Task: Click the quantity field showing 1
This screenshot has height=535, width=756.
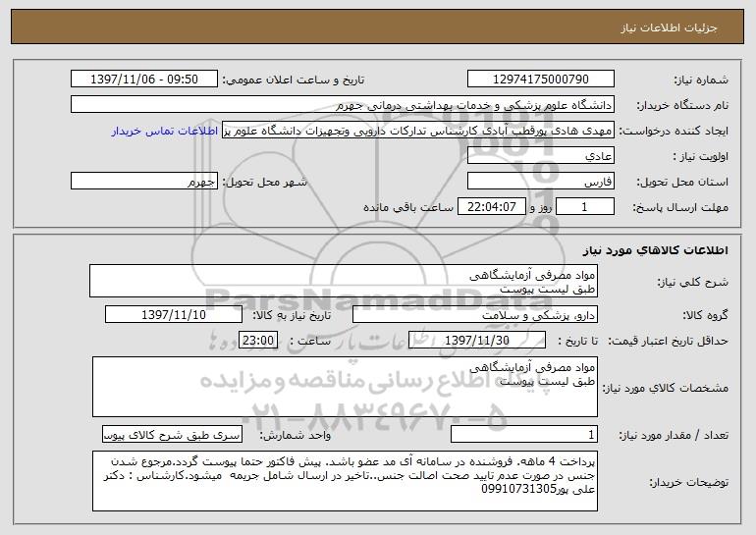Action: tap(524, 434)
